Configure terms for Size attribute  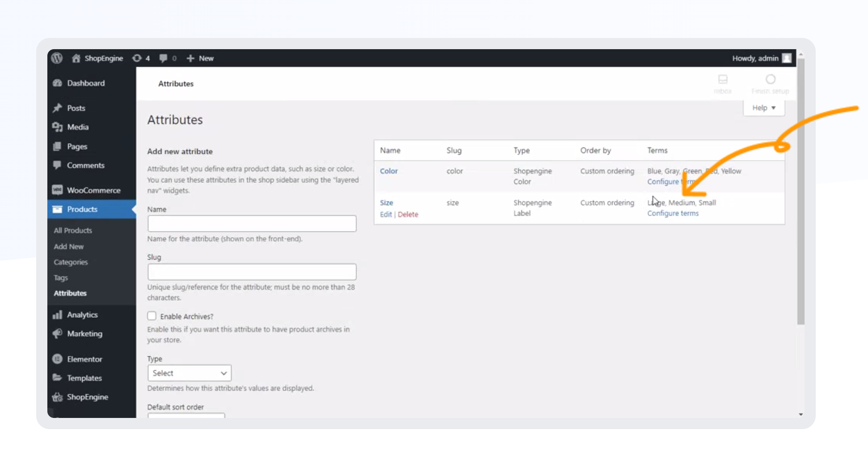pyautogui.click(x=673, y=213)
